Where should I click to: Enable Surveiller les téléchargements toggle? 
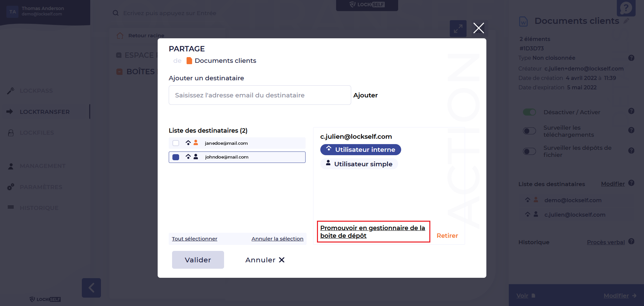(x=529, y=131)
